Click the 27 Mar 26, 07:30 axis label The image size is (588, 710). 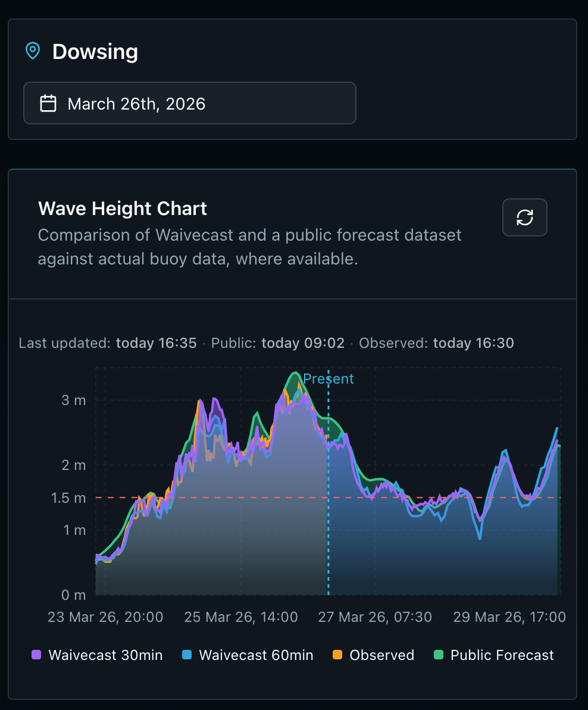(375, 617)
